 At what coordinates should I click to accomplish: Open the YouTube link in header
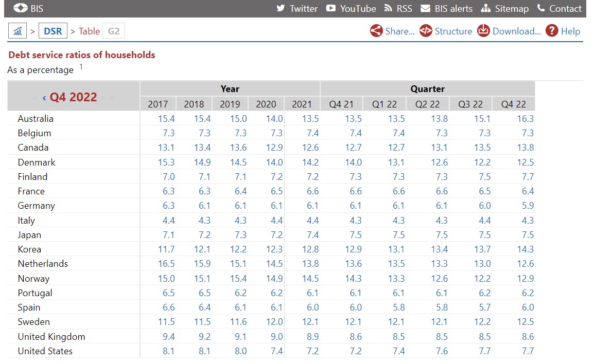[x=351, y=9]
